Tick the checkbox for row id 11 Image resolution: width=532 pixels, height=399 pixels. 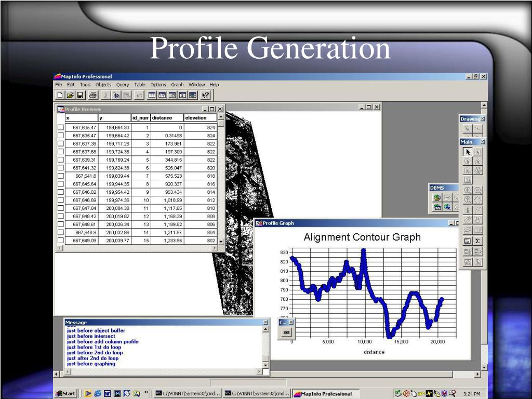point(60,208)
